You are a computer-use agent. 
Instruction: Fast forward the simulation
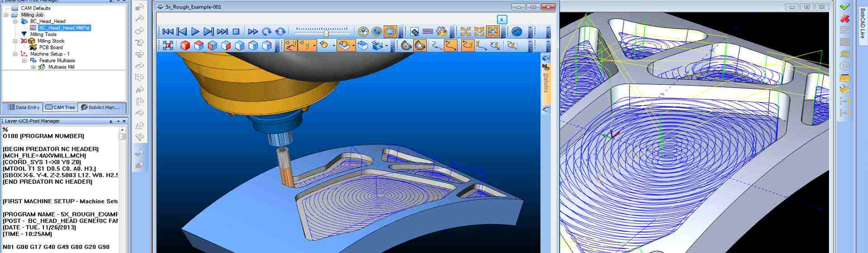coord(253,32)
